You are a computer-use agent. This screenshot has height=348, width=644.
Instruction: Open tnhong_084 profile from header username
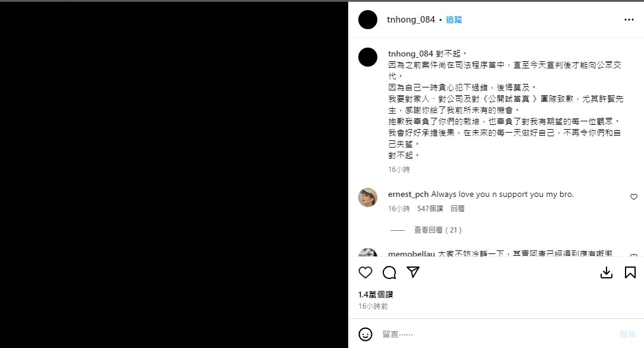(x=411, y=20)
